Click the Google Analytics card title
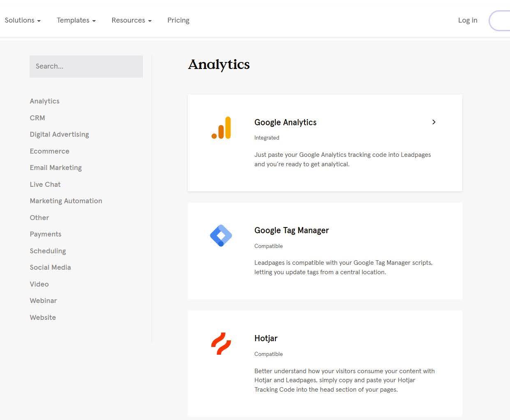Image resolution: width=510 pixels, height=420 pixels. click(285, 122)
